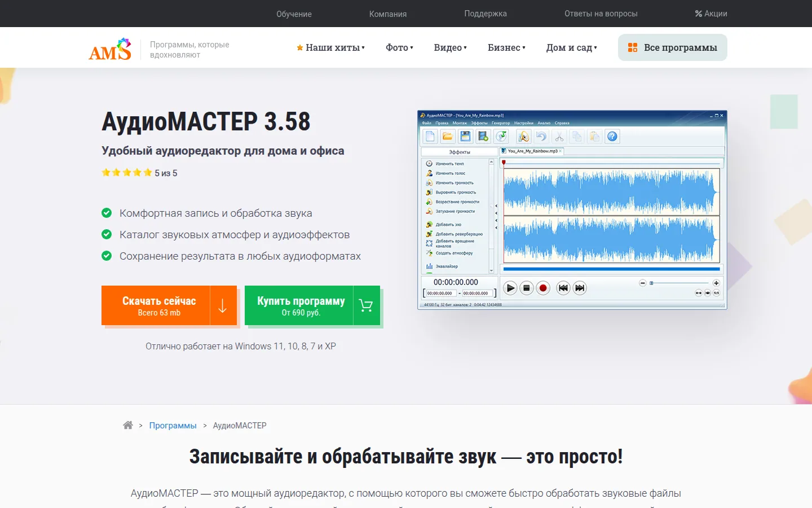Click the skip to start button
The height and width of the screenshot is (508, 812).
563,288
